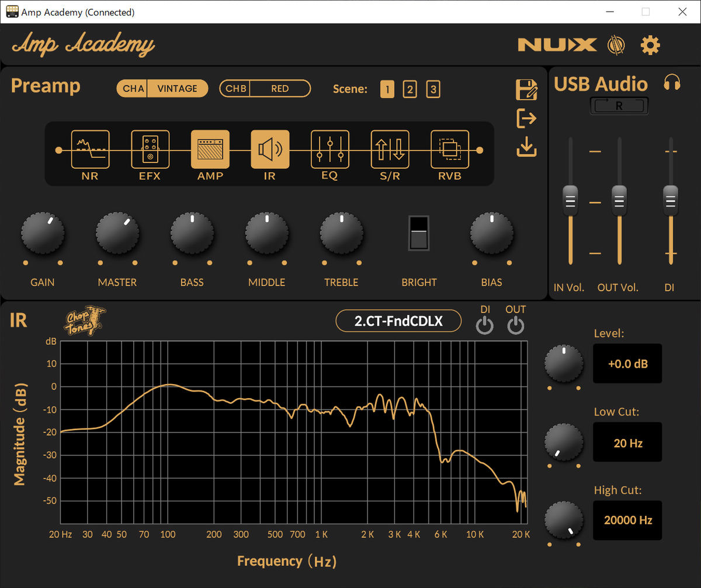The height and width of the screenshot is (588, 701).
Task: Open the RVB reverb block
Action: point(450,150)
